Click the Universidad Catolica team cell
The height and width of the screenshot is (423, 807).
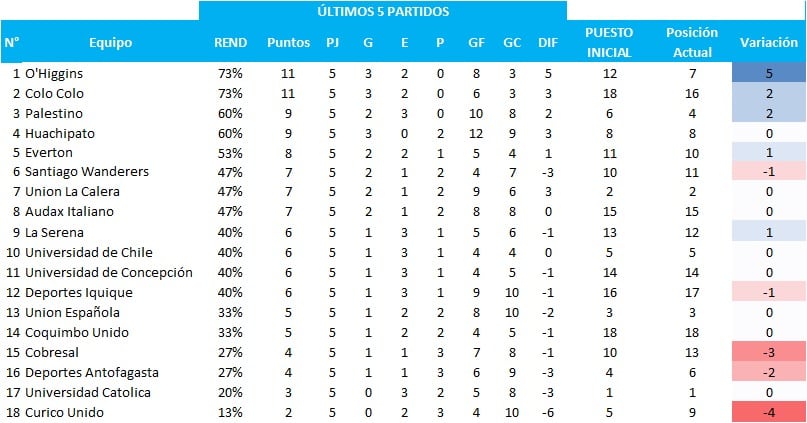click(x=87, y=392)
